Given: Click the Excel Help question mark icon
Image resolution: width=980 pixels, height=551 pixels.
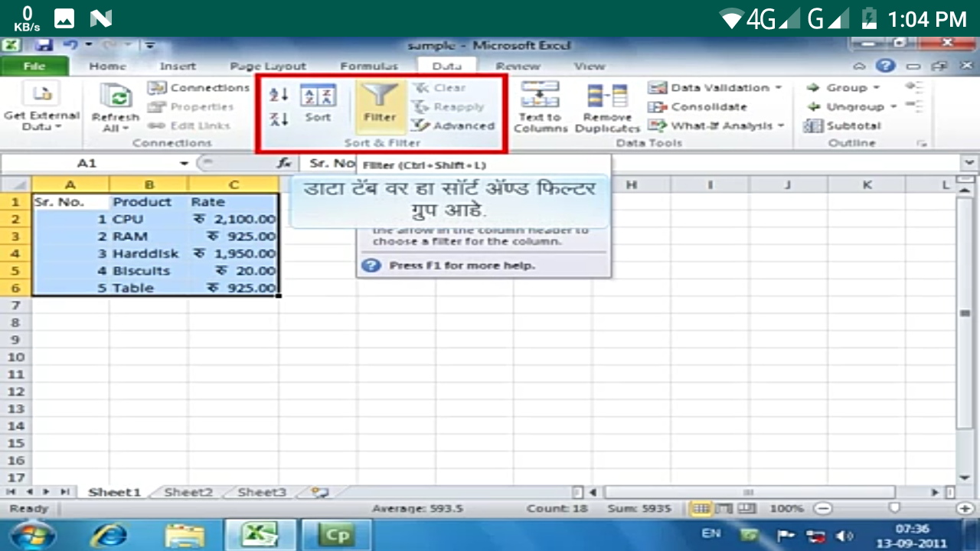Looking at the screenshot, I should (885, 67).
